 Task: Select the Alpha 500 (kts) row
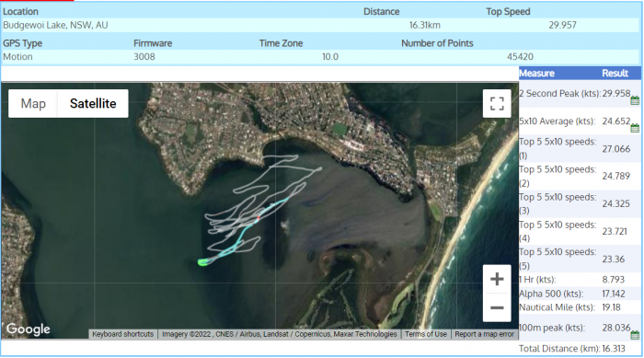pos(580,294)
